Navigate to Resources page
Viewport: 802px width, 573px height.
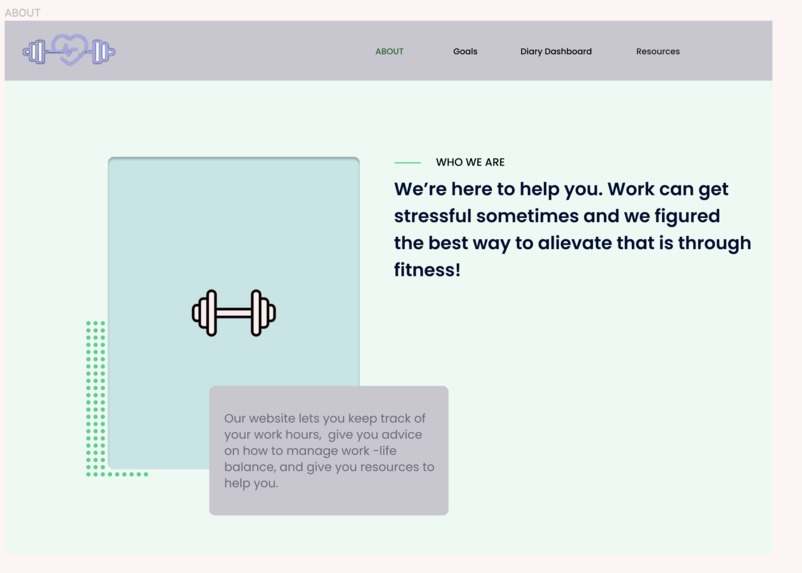(x=658, y=51)
